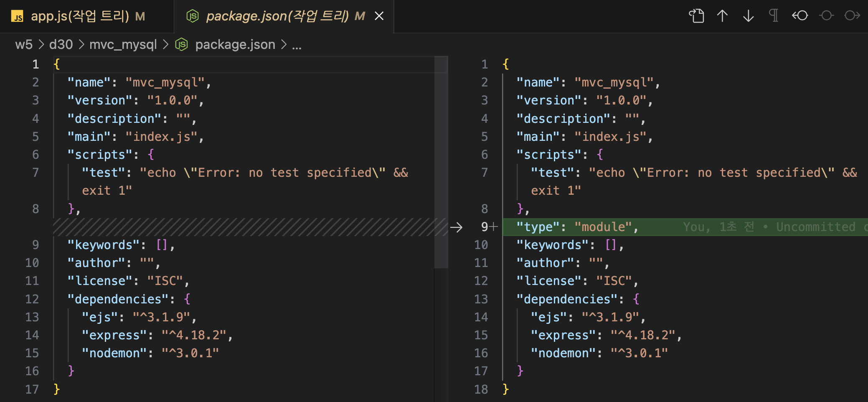Open previous revision comparison icon
Image resolution: width=868 pixels, height=402 pixels.
pyautogui.click(x=800, y=16)
